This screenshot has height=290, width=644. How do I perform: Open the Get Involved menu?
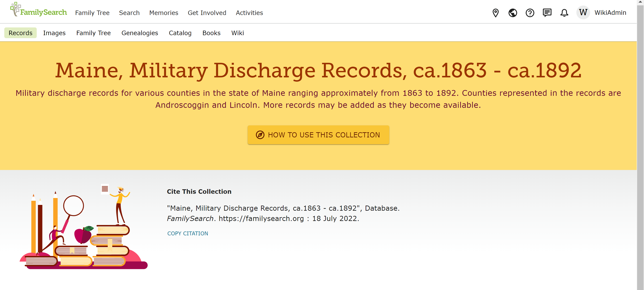[207, 13]
